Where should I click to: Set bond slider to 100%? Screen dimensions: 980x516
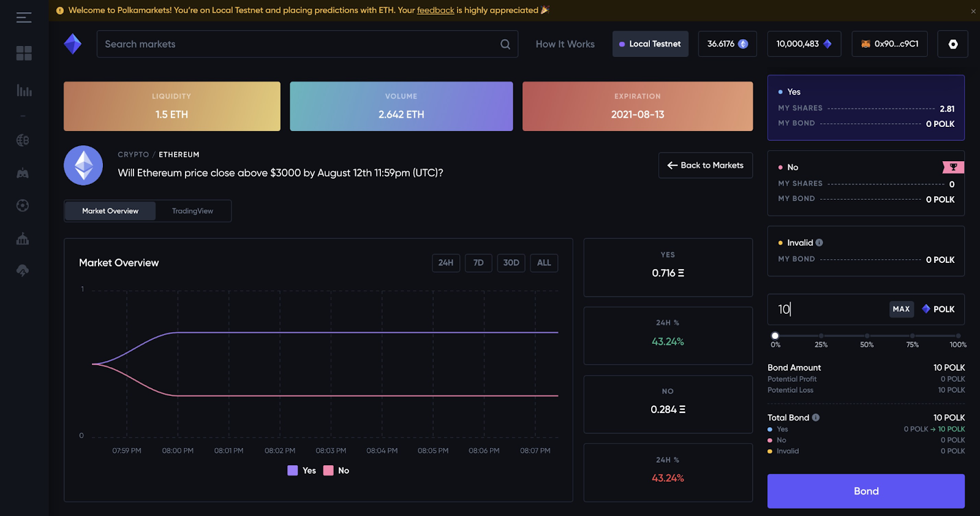[959, 336]
